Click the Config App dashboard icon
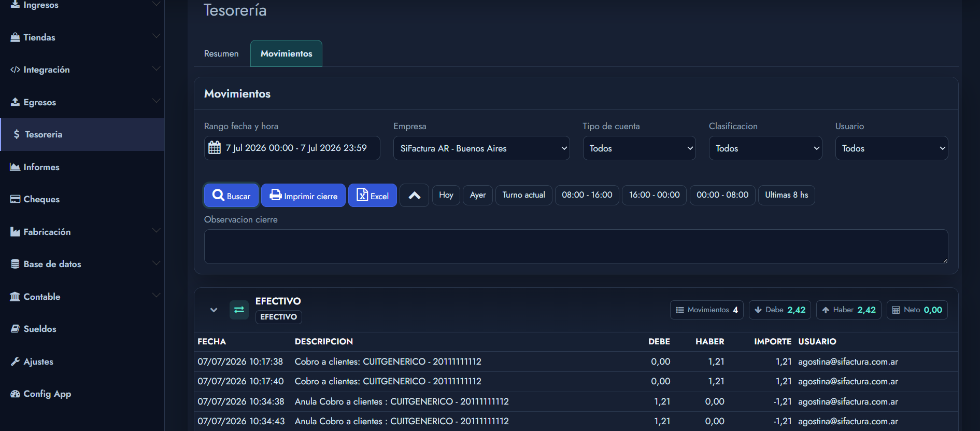Screen dimensions: 980x431 pos(15,394)
